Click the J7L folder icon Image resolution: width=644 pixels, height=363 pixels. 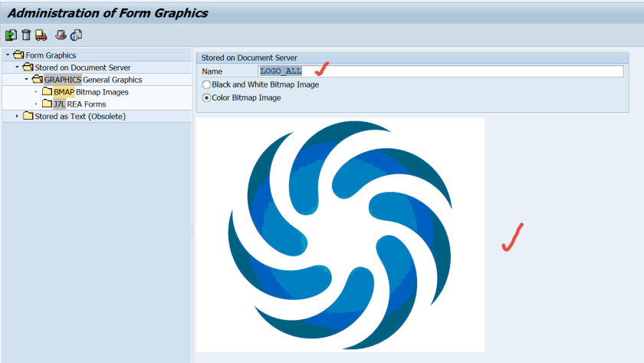[48, 104]
